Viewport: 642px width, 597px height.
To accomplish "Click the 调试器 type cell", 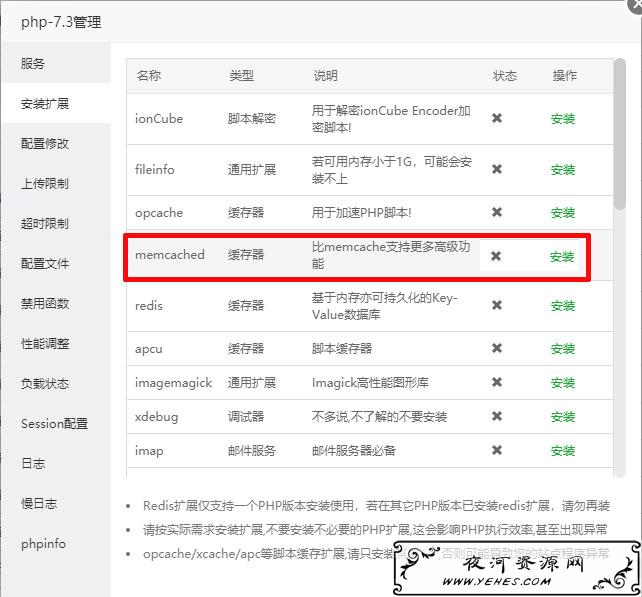I will pos(246,416).
